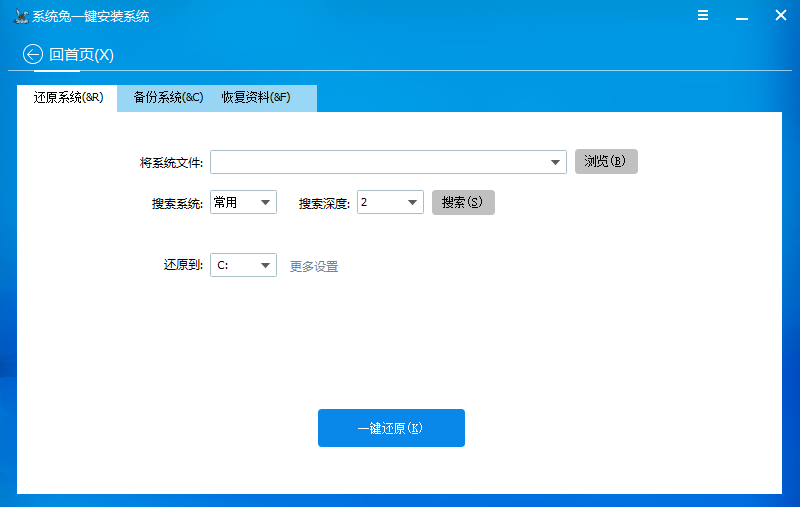The width and height of the screenshot is (800, 507).
Task: Open the 搜索系统 常用 dropdown
Action: (243, 202)
